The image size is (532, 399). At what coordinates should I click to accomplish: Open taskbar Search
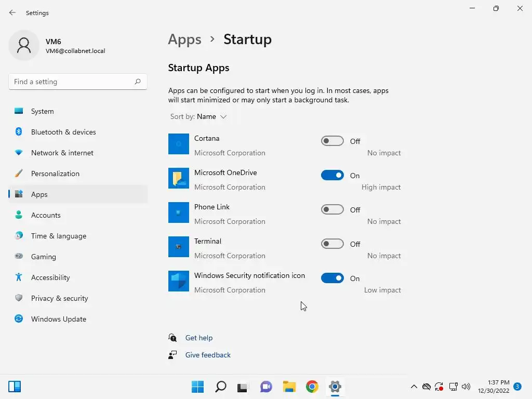click(220, 387)
